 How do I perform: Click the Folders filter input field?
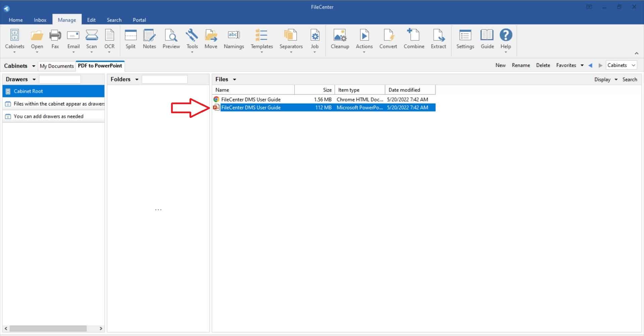pyautogui.click(x=164, y=79)
